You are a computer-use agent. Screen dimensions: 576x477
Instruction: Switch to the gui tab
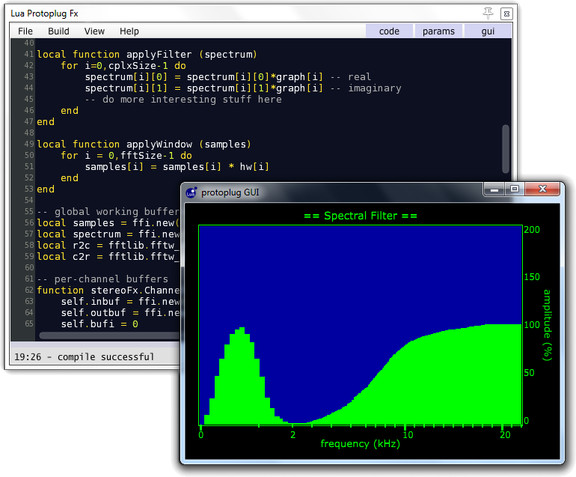(488, 31)
